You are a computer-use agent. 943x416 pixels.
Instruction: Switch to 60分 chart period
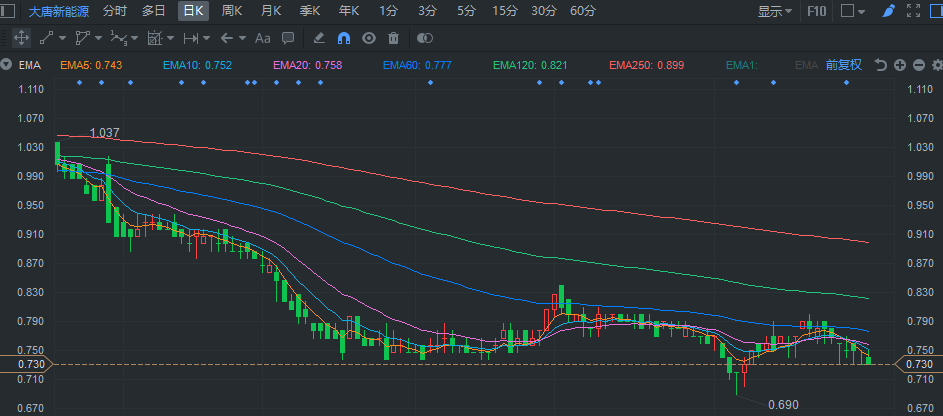click(583, 11)
